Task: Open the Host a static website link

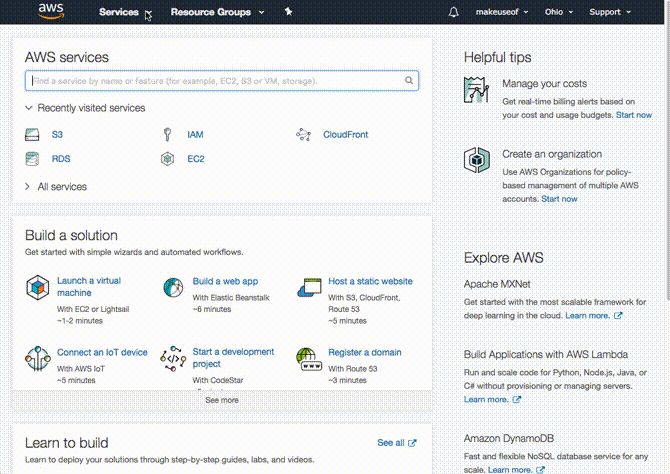Action: click(370, 282)
